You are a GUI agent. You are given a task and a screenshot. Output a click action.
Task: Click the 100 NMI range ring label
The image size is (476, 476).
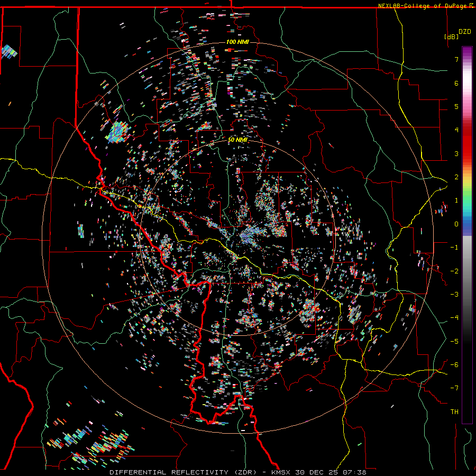(237, 42)
